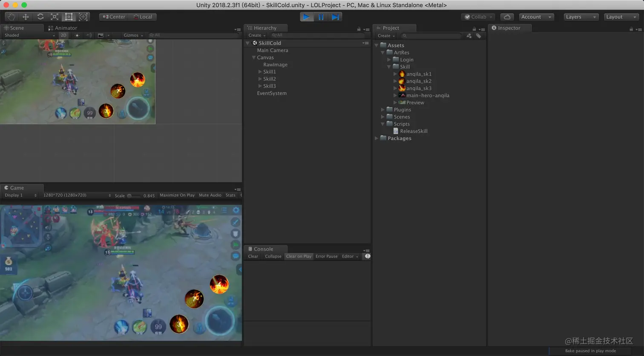Open the Hierarchy Create dropdown
Image resolution: width=644 pixels, height=356 pixels.
(x=257, y=36)
